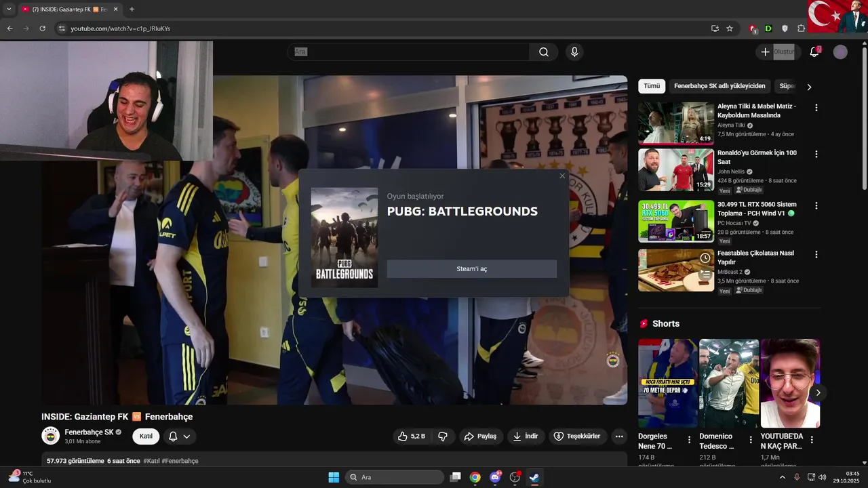Open options menu for RTX 5060 video

click(816, 205)
